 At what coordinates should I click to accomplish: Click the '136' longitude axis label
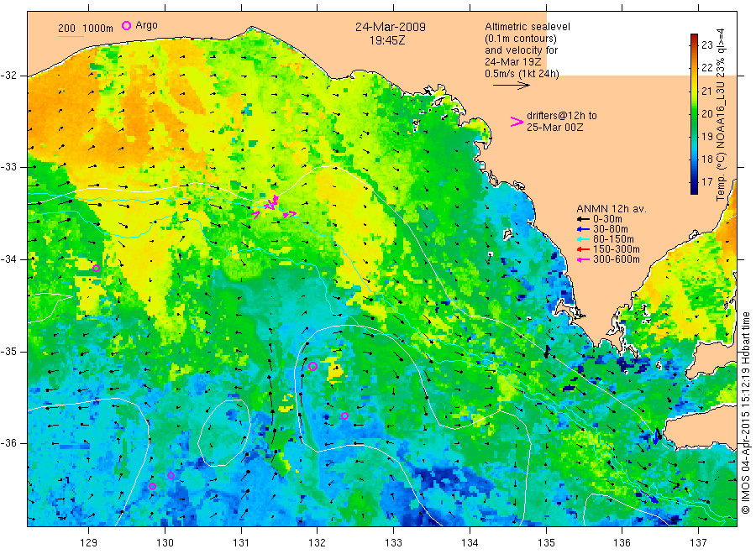tap(622, 543)
